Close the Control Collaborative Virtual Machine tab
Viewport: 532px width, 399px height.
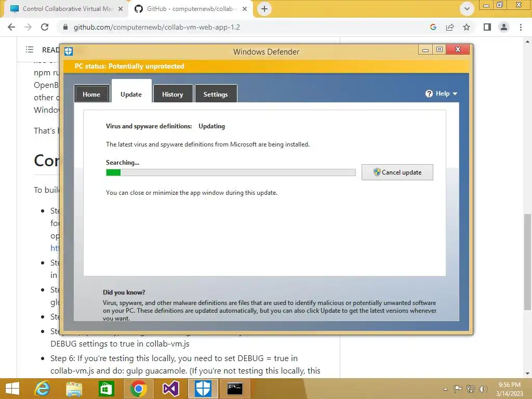click(121, 9)
